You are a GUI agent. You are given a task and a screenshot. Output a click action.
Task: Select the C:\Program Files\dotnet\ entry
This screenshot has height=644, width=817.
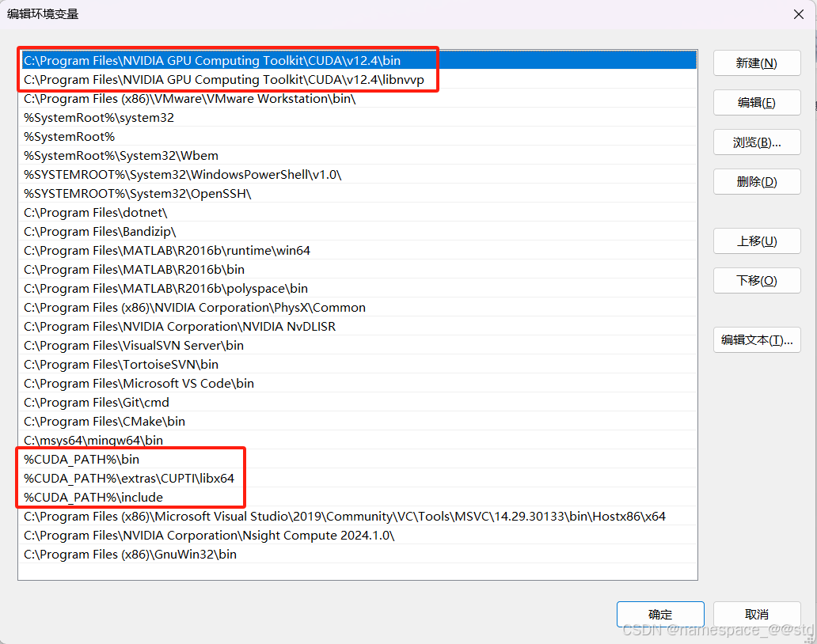tap(358, 212)
